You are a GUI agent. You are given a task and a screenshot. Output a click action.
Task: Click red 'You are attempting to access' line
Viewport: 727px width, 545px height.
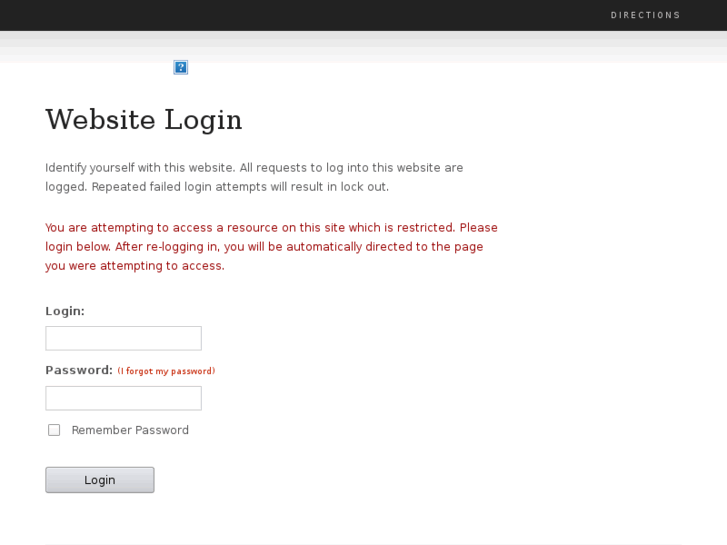pyautogui.click(x=271, y=228)
